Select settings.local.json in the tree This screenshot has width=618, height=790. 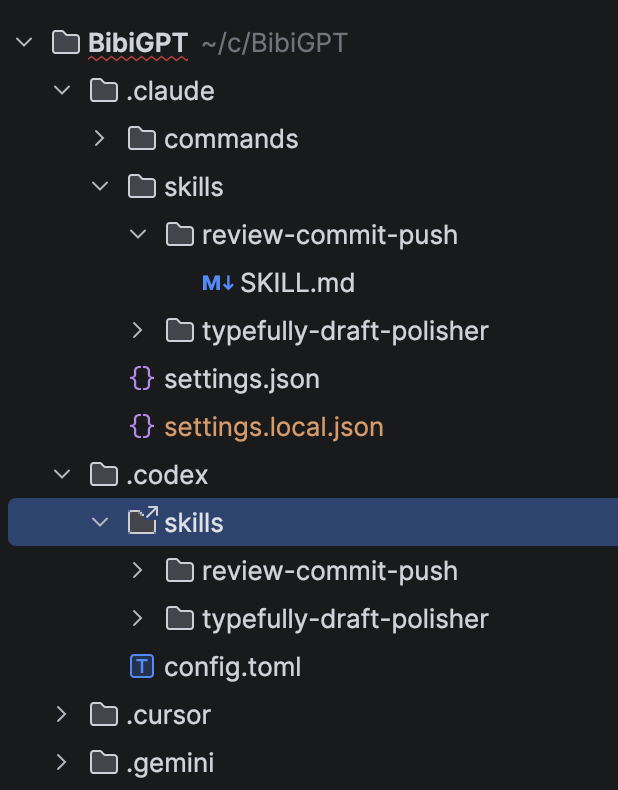coord(273,427)
